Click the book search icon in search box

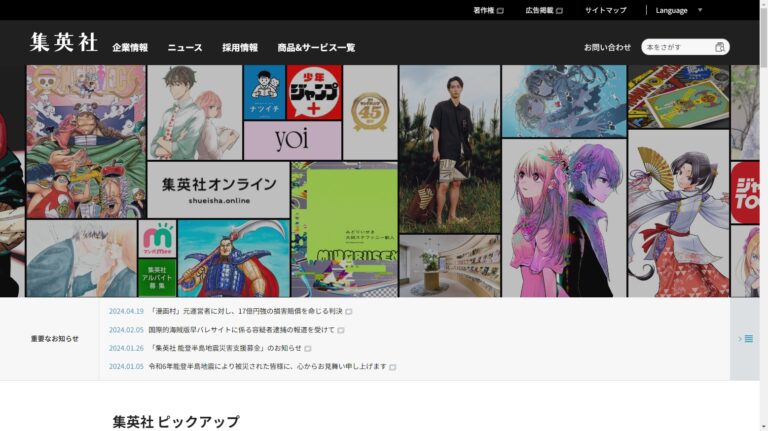pos(720,47)
